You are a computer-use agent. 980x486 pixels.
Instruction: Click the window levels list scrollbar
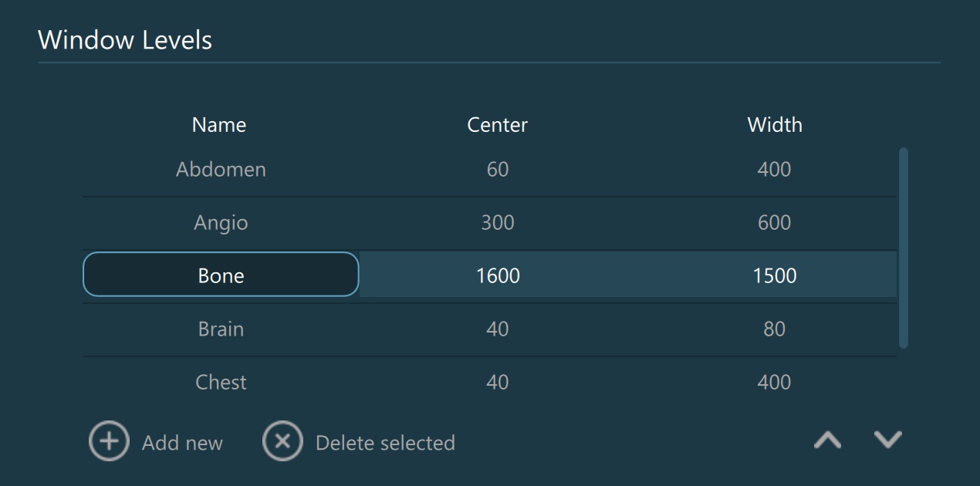(904, 247)
